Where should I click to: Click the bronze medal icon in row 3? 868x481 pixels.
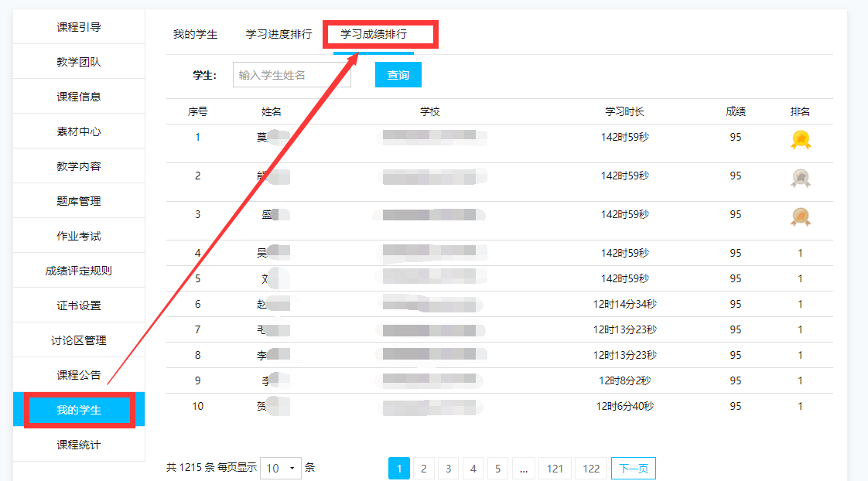click(x=801, y=217)
